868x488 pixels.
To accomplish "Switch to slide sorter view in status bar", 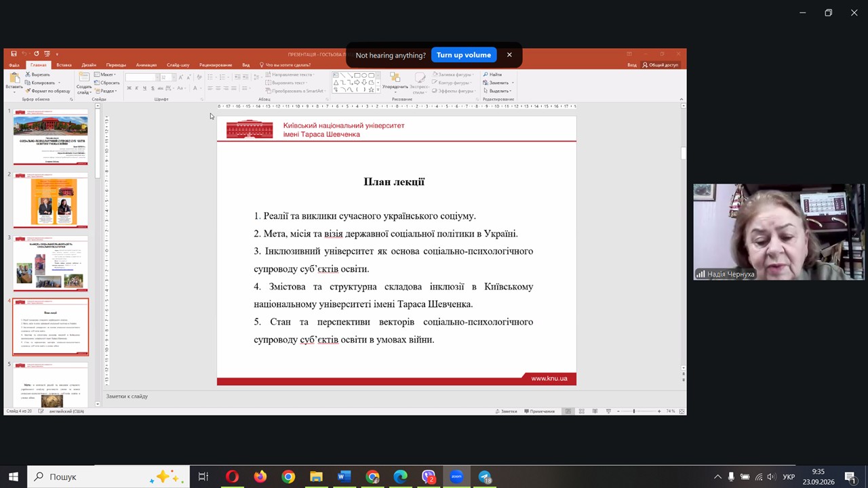I will (x=581, y=411).
